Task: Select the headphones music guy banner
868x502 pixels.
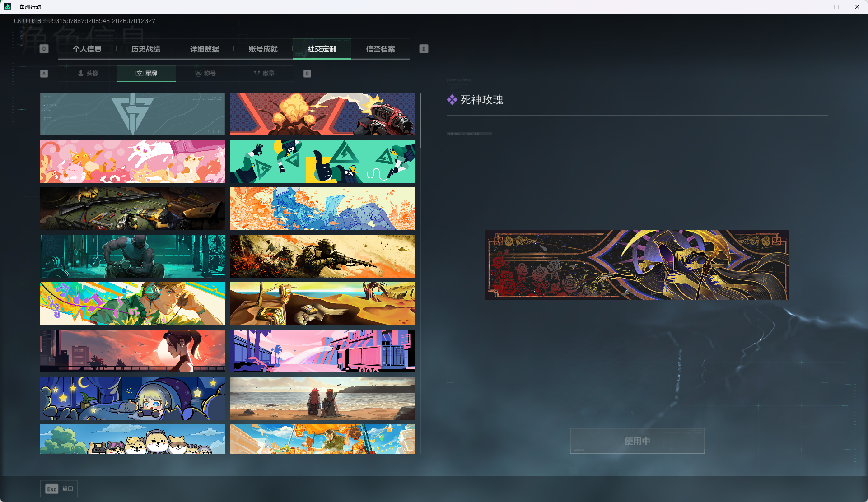Action: 132,303
